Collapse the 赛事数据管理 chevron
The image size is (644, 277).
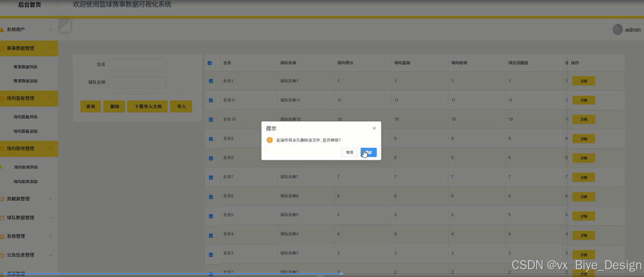51,48
